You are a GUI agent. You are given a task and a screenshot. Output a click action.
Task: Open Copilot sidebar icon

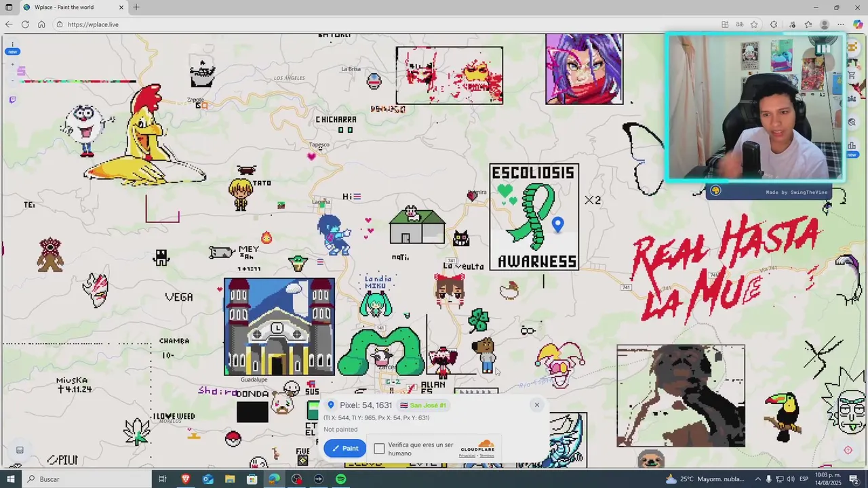858,24
